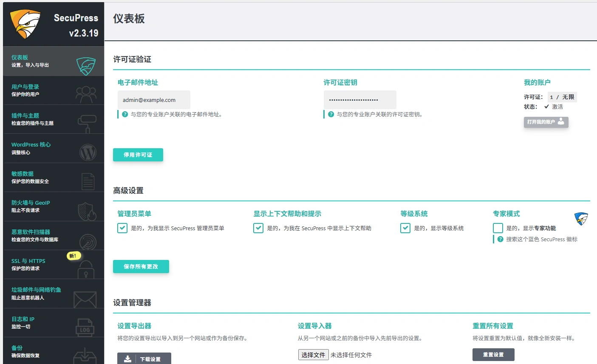
Task: Toggle the 等级系统 checkbox off
Action: 405,228
